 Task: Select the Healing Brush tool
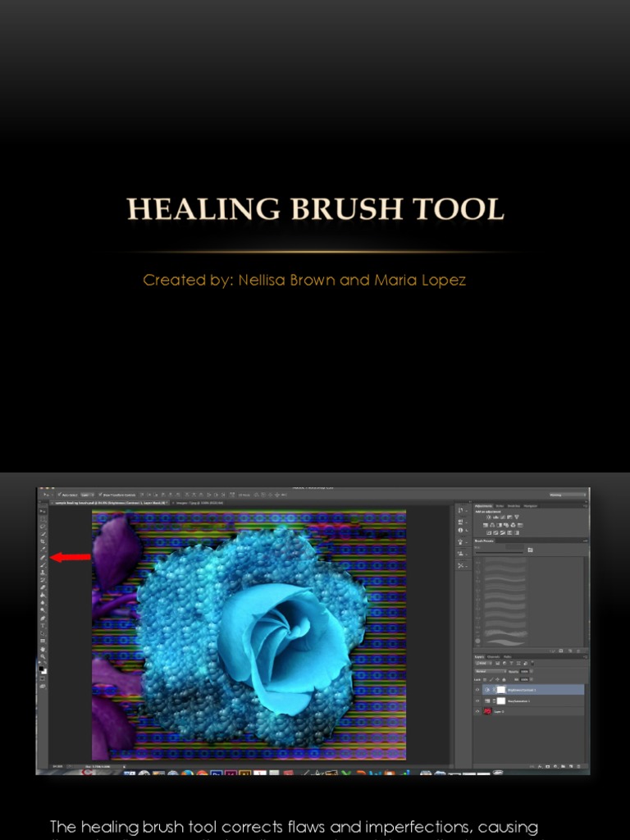pyautogui.click(x=43, y=557)
